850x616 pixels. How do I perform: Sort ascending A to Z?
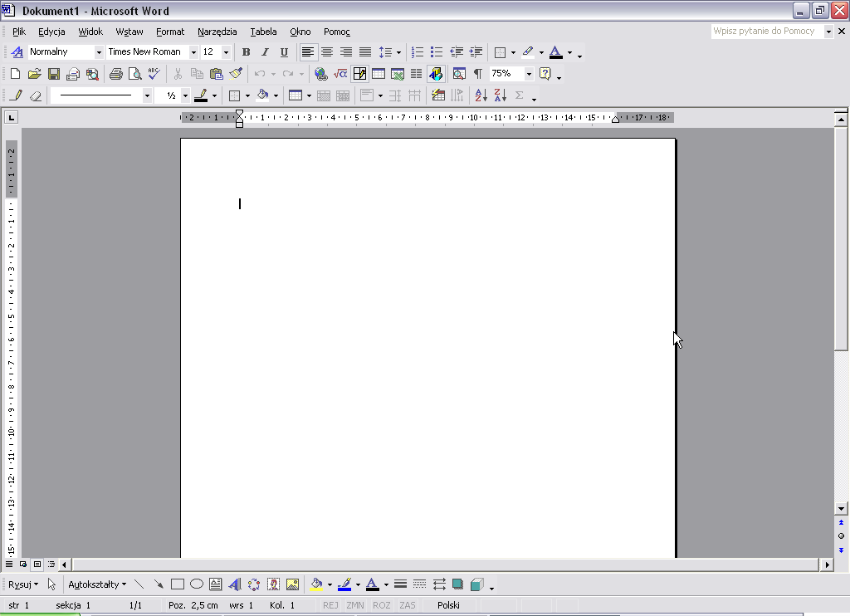481,96
